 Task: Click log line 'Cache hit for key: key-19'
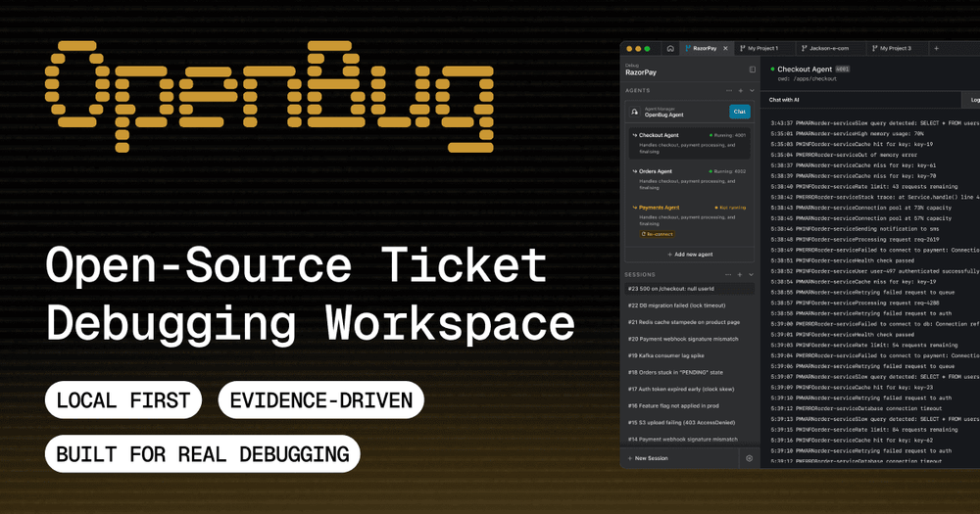852,144
